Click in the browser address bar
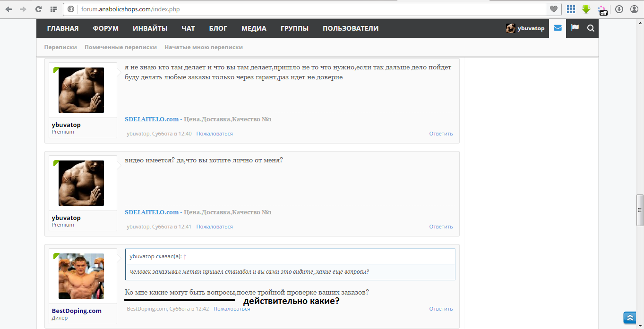 point(307,9)
